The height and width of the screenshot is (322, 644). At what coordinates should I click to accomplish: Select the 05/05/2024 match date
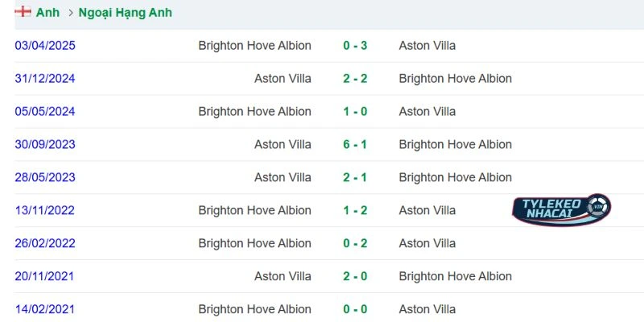click(x=45, y=112)
